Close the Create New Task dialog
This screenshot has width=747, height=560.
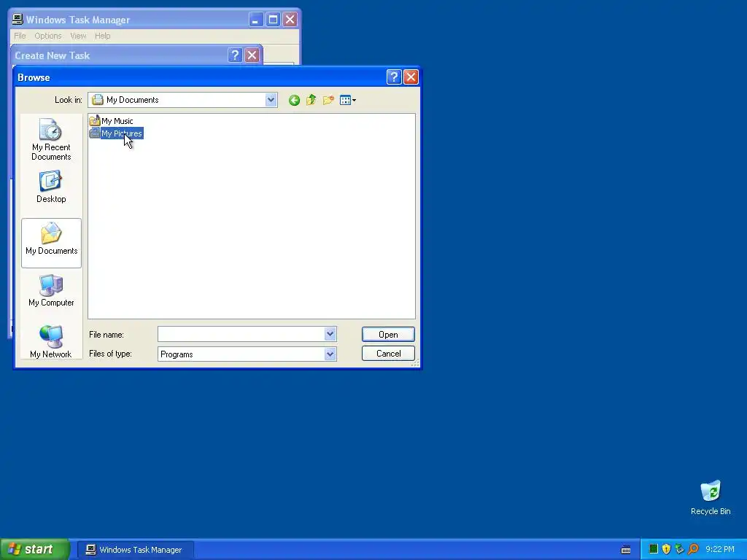(252, 55)
